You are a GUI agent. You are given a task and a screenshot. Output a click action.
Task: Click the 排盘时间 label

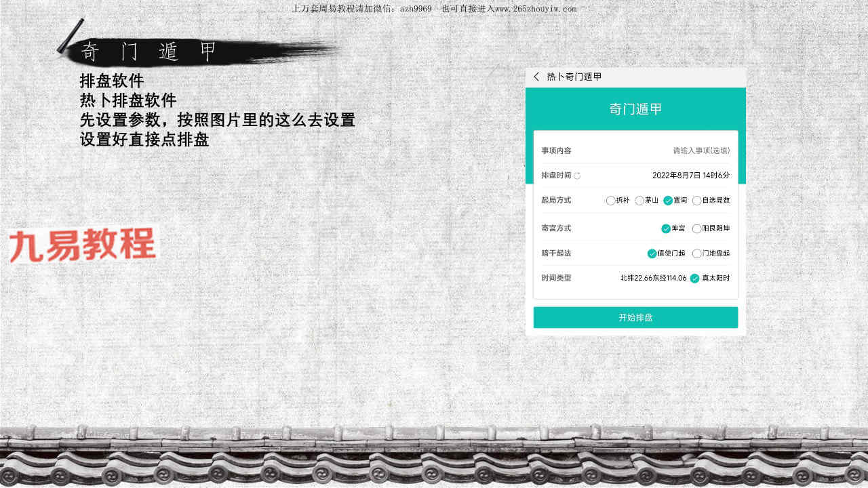pos(556,176)
